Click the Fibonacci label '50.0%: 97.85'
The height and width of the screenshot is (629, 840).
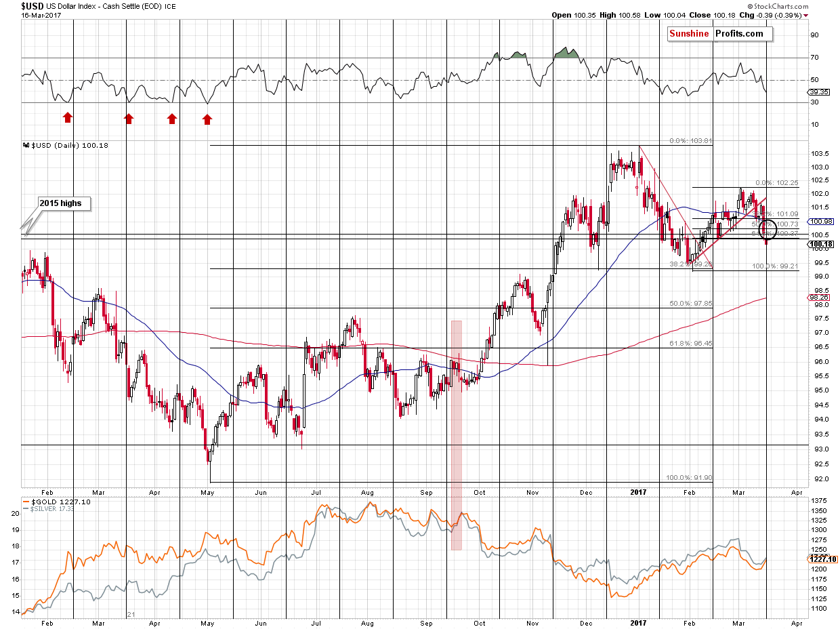pos(690,304)
